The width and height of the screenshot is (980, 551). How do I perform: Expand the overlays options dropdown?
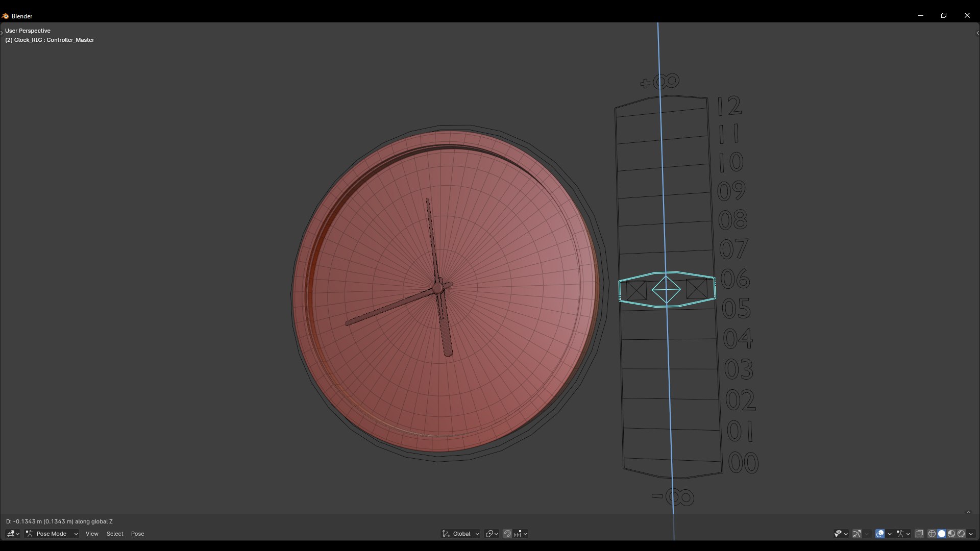point(890,534)
